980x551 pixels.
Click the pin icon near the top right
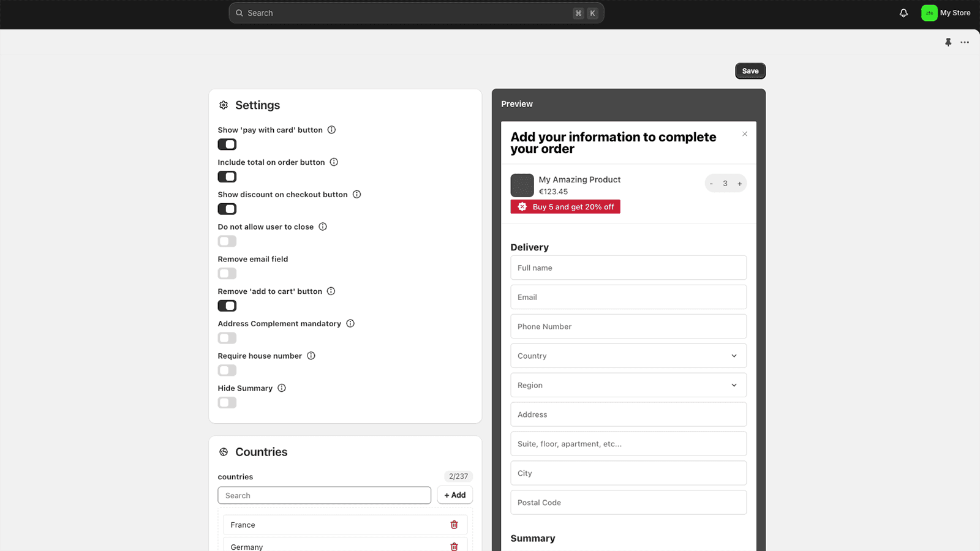click(948, 42)
